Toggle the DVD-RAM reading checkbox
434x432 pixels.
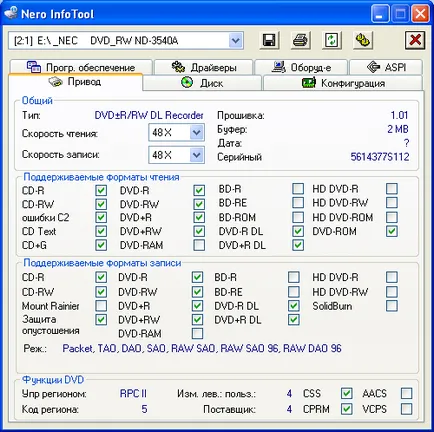(x=199, y=245)
